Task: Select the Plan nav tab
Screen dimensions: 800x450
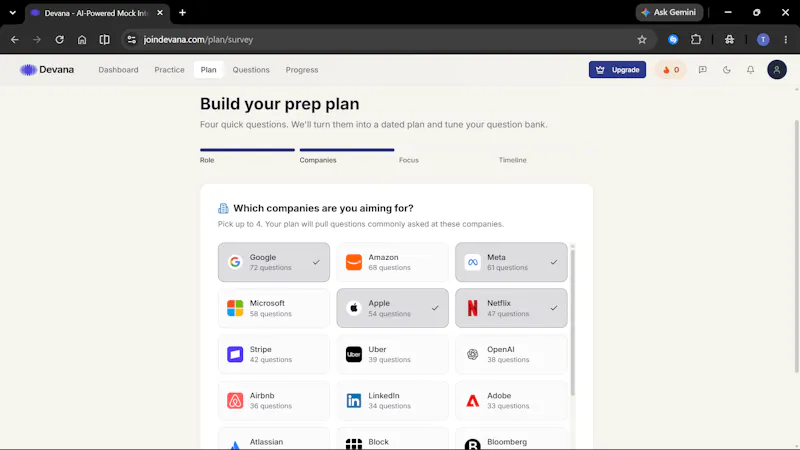Action: 208,70
